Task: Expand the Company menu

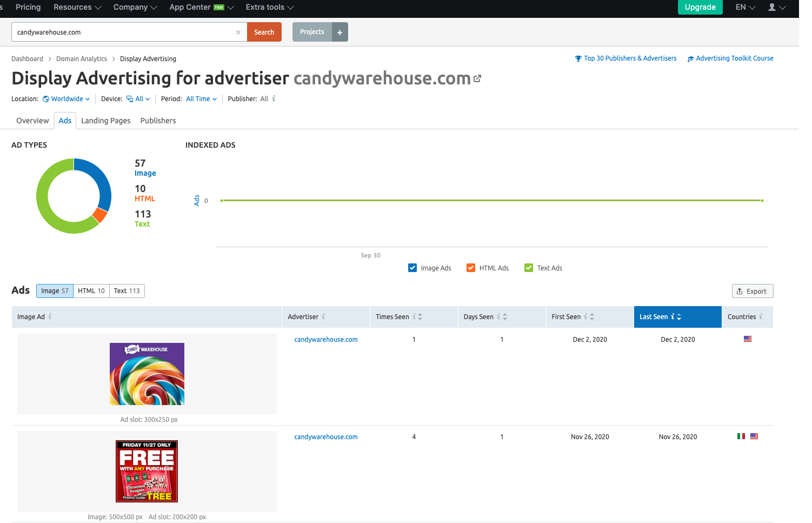Action: (x=135, y=7)
